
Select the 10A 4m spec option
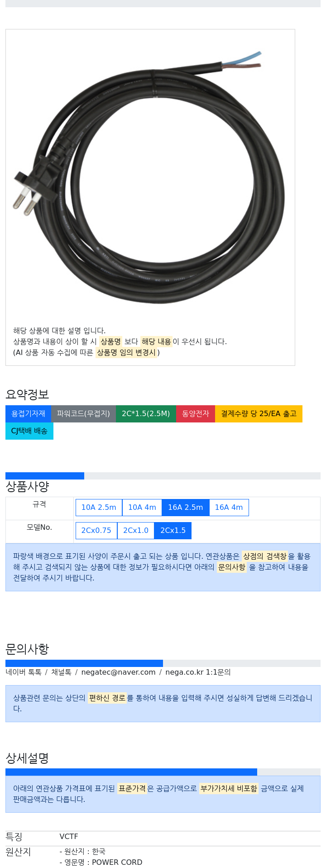pyautogui.click(x=142, y=508)
